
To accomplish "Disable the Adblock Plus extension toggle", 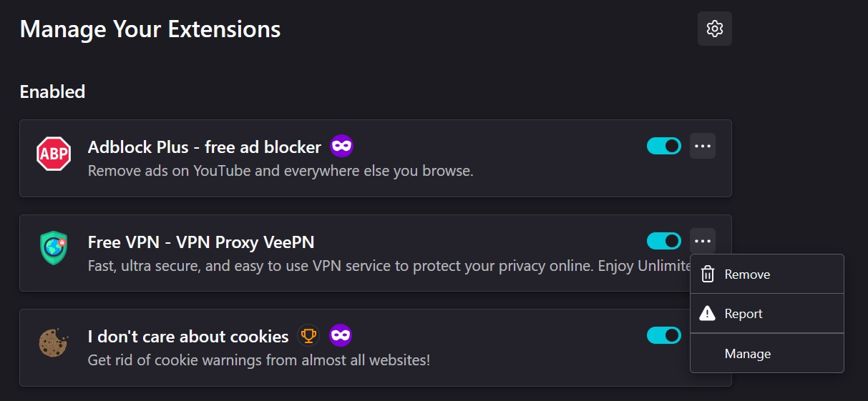I will (663, 147).
